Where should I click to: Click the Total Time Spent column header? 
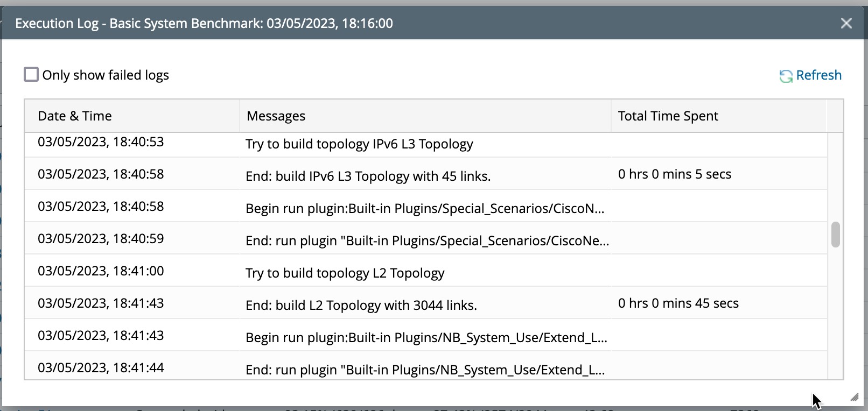pyautogui.click(x=668, y=116)
